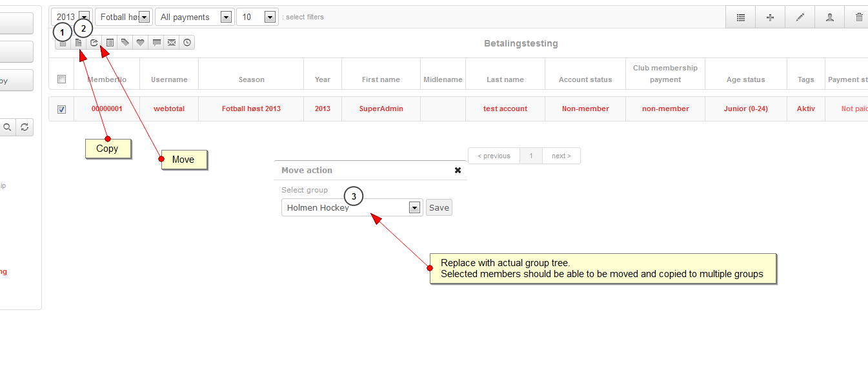The image size is (868, 385).
Task: Open the Fotball høst season dropdown
Action: pos(123,17)
